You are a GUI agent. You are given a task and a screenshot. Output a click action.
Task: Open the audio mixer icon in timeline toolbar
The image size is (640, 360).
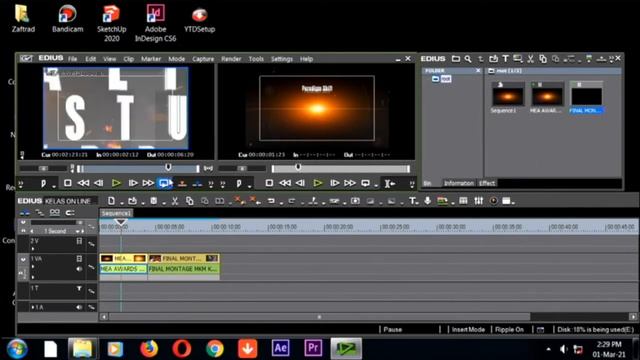click(479, 200)
